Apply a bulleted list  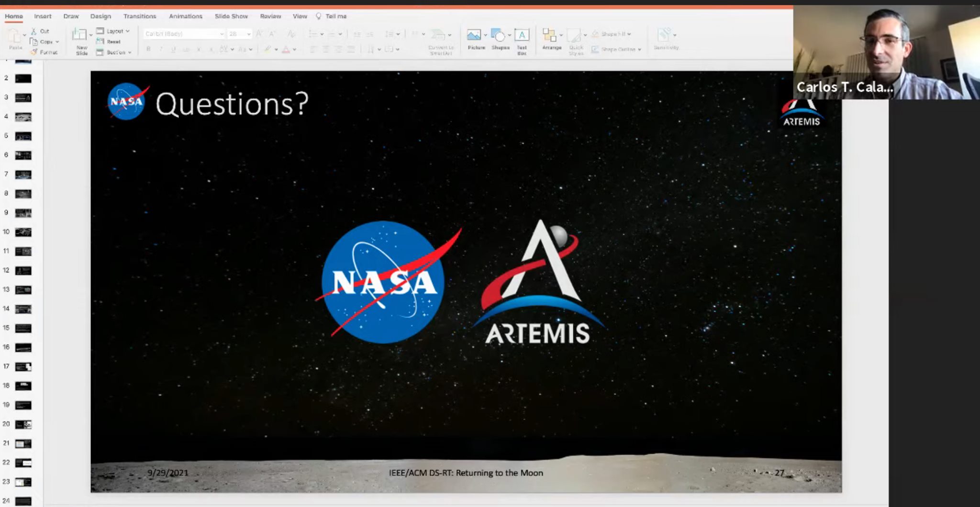pyautogui.click(x=313, y=33)
